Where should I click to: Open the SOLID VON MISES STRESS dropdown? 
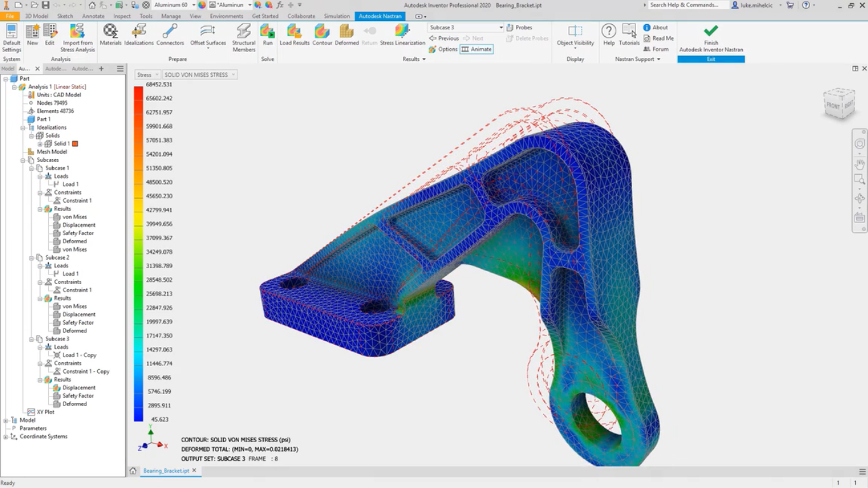[200, 75]
